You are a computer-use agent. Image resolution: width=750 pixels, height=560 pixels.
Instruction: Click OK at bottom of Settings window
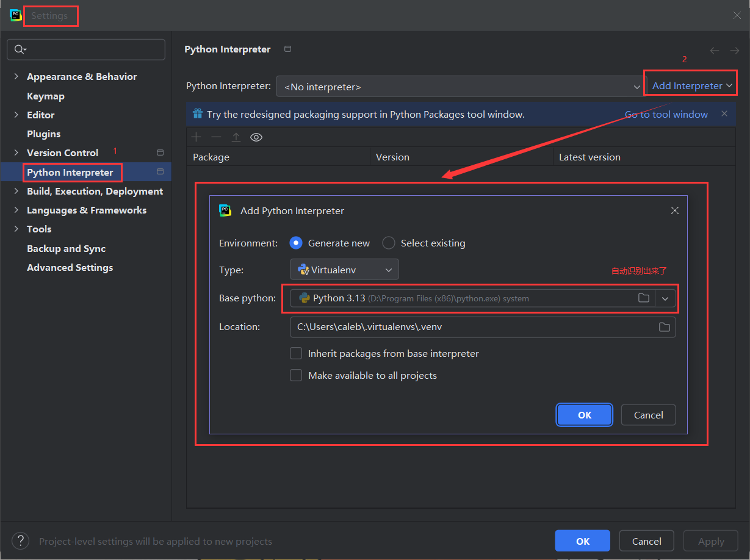tap(583, 541)
